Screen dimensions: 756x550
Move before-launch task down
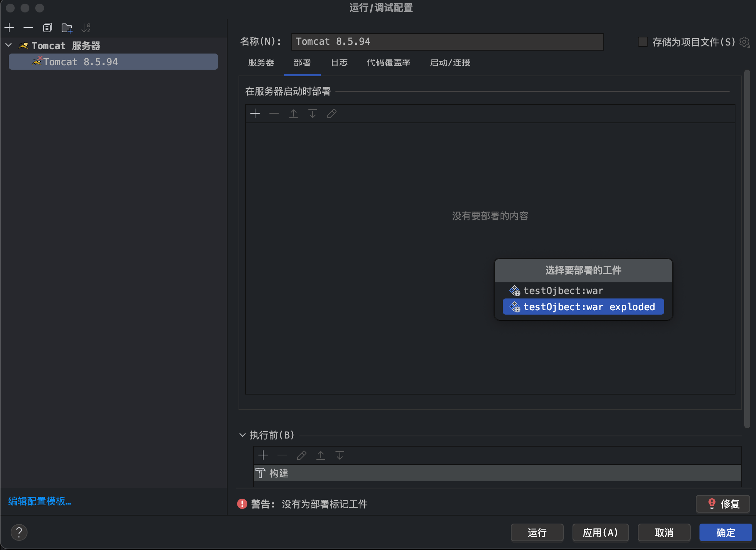pos(340,455)
